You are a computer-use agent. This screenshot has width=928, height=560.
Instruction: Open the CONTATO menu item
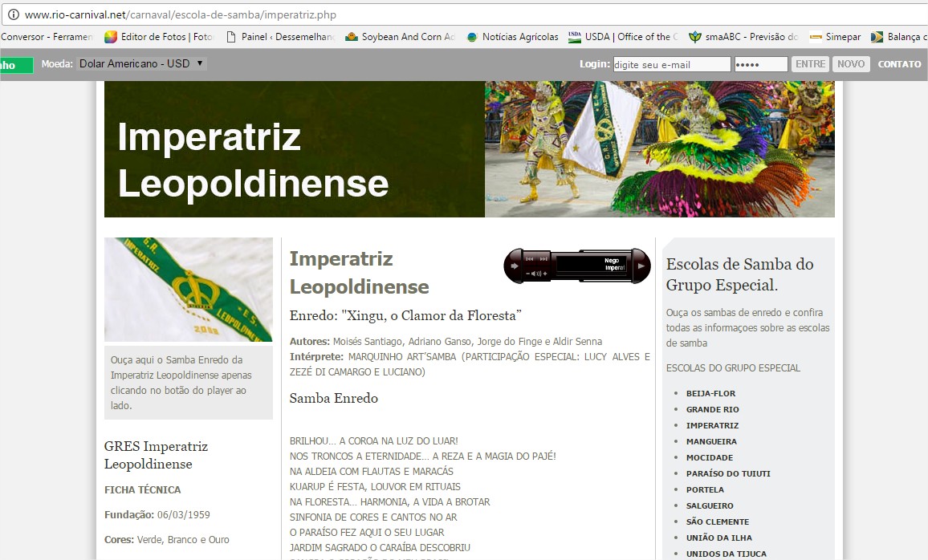pos(899,64)
